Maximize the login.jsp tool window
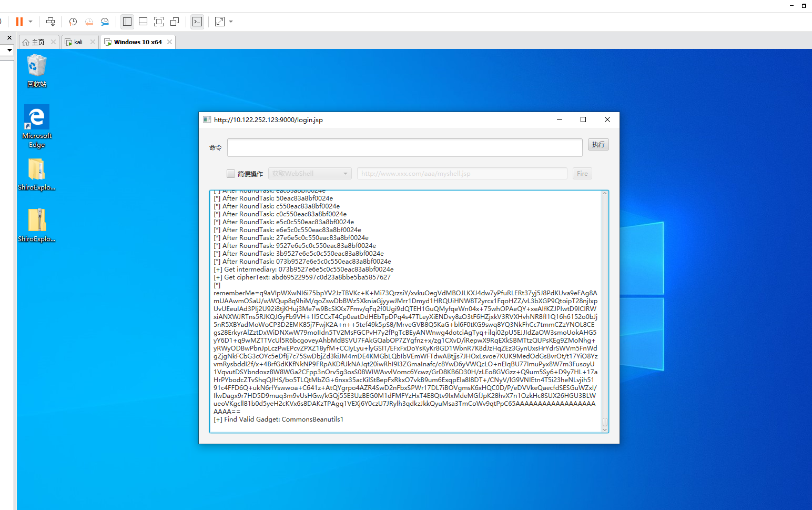The image size is (812, 510). (x=583, y=119)
